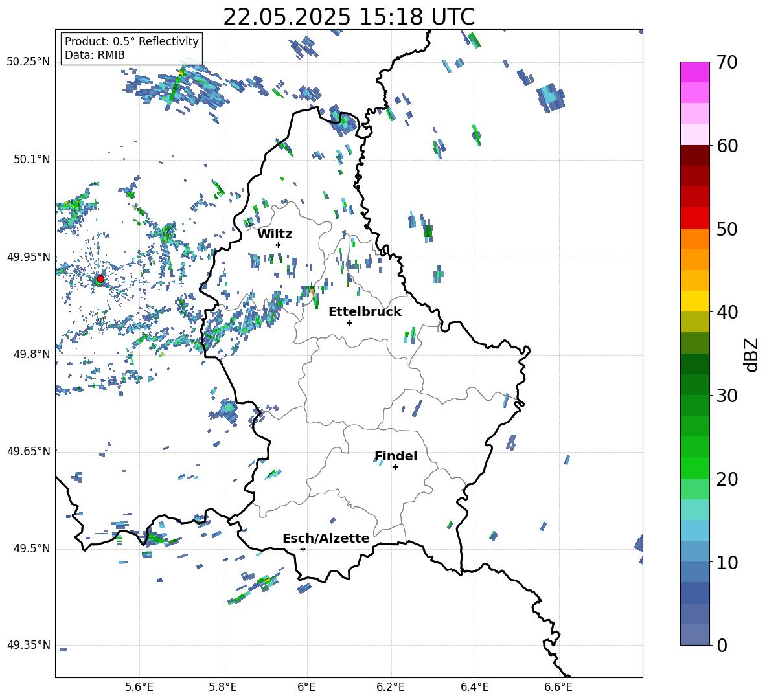Screen dimensions: 767x700
Task: Click the 40 value on the colorbar
Action: (727, 312)
